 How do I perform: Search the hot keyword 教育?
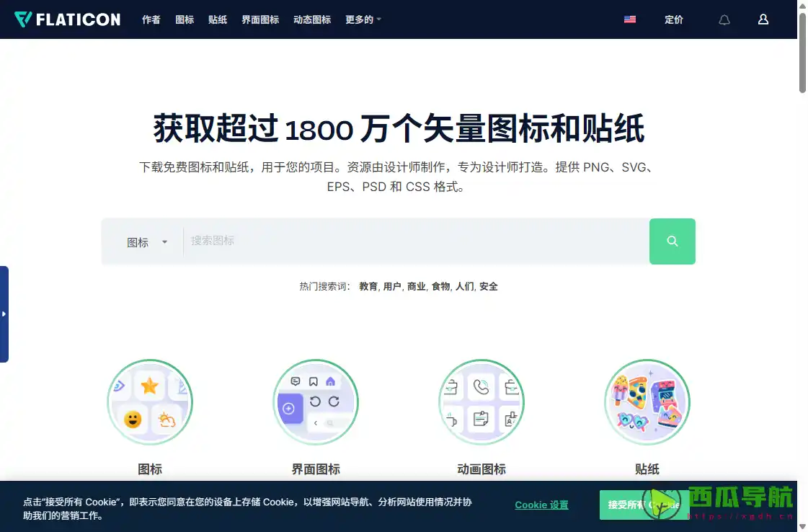pyautogui.click(x=368, y=285)
